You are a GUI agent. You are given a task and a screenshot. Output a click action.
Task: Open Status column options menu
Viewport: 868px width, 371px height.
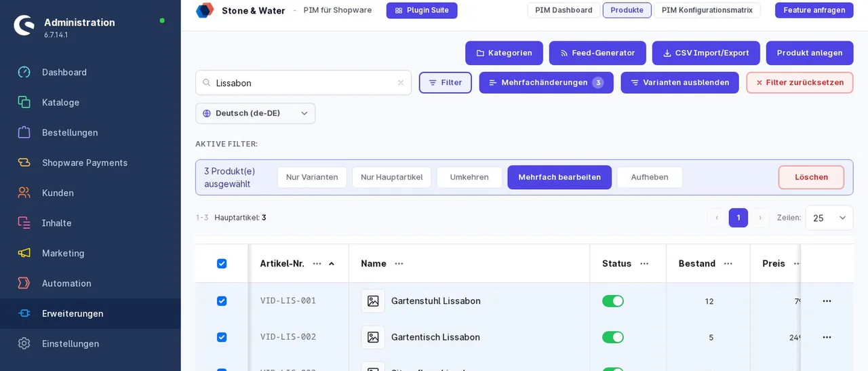pyautogui.click(x=644, y=263)
